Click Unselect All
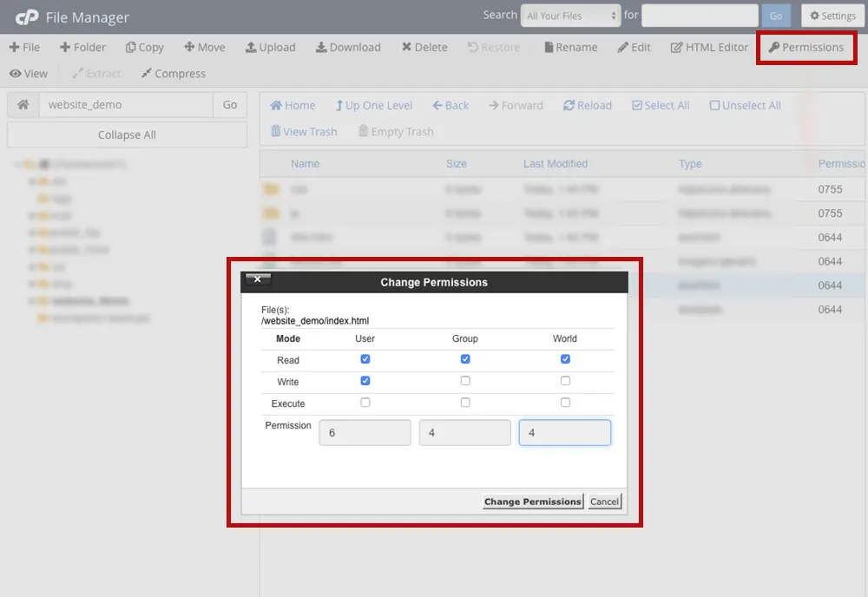The image size is (868, 597). pos(745,105)
